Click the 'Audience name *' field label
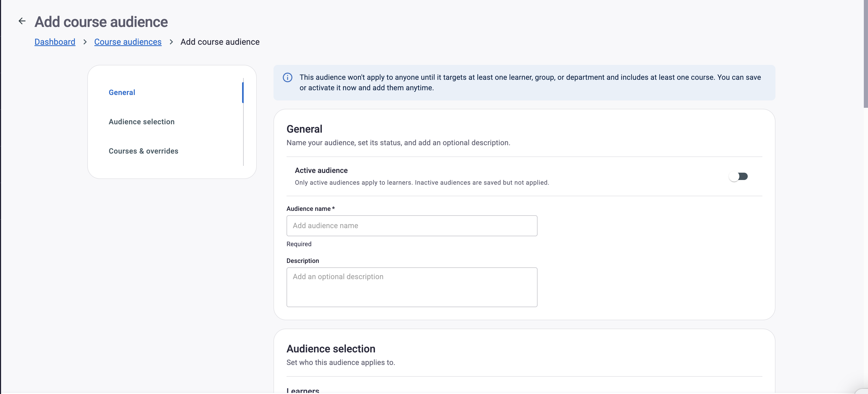 pyautogui.click(x=310, y=209)
